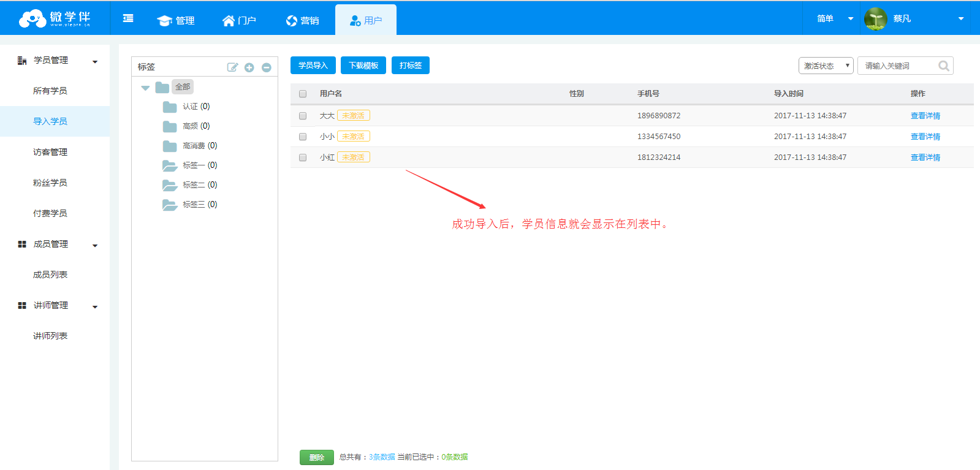Open the 所有学员 menu item
The width and height of the screenshot is (980, 470).
click(50, 91)
